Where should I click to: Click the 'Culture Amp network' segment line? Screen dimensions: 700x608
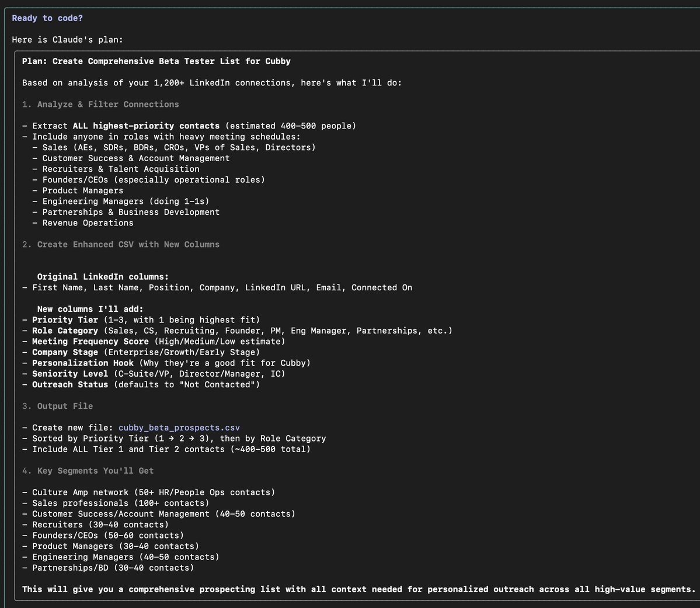point(149,492)
